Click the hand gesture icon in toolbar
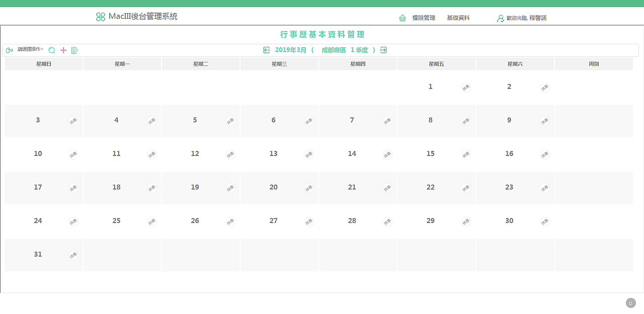Screen dimensions: 644x314 coord(10,50)
